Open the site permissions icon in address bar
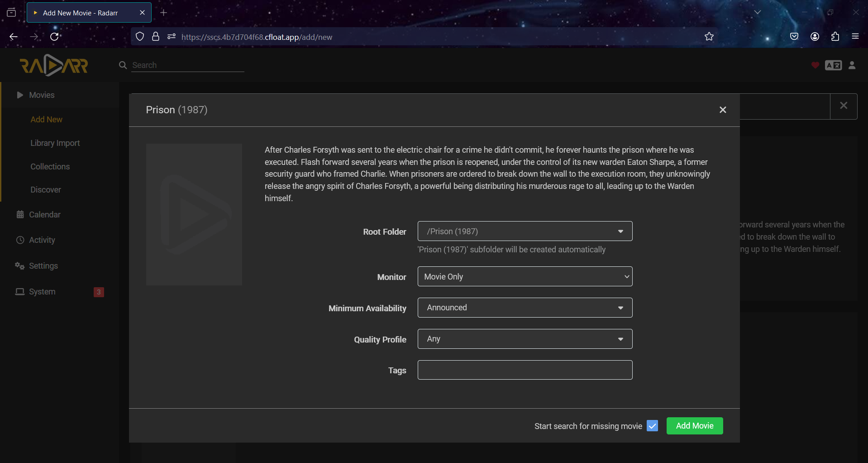This screenshot has height=463, width=868. tap(172, 37)
